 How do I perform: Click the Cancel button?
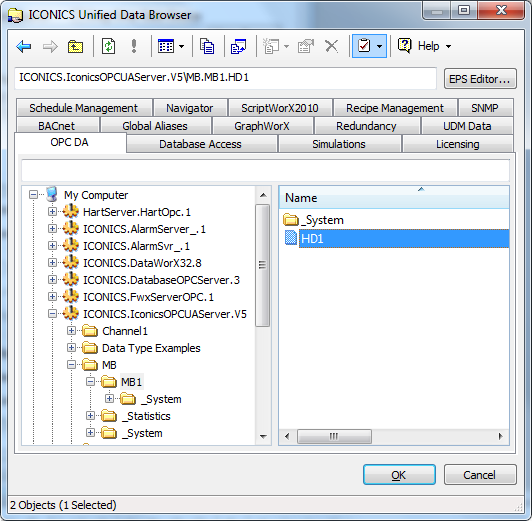pos(480,475)
